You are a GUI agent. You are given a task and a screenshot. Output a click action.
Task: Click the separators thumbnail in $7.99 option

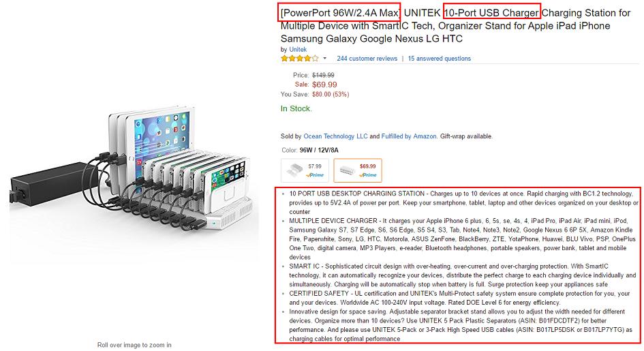tap(294, 170)
